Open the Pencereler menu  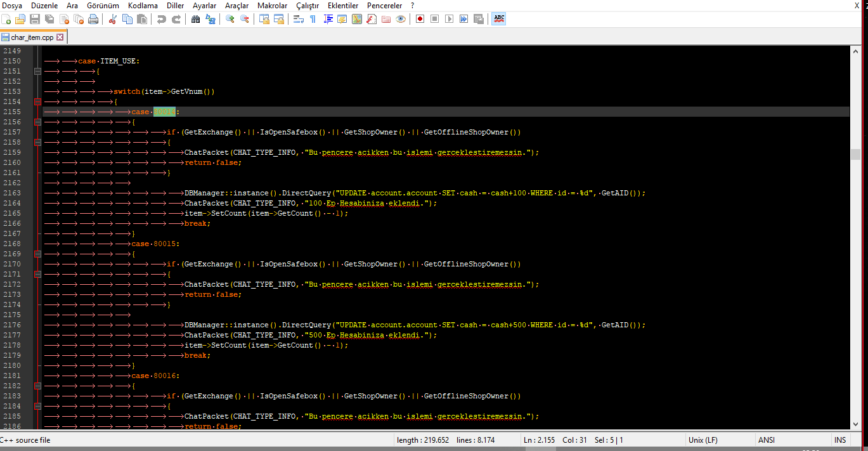click(384, 5)
